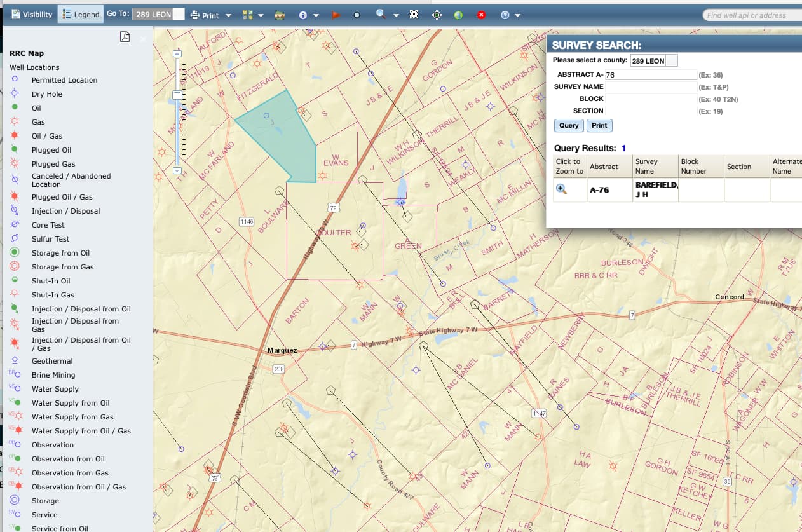Click the map zoom slider handle
This screenshot has height=532, width=802.
click(x=177, y=94)
